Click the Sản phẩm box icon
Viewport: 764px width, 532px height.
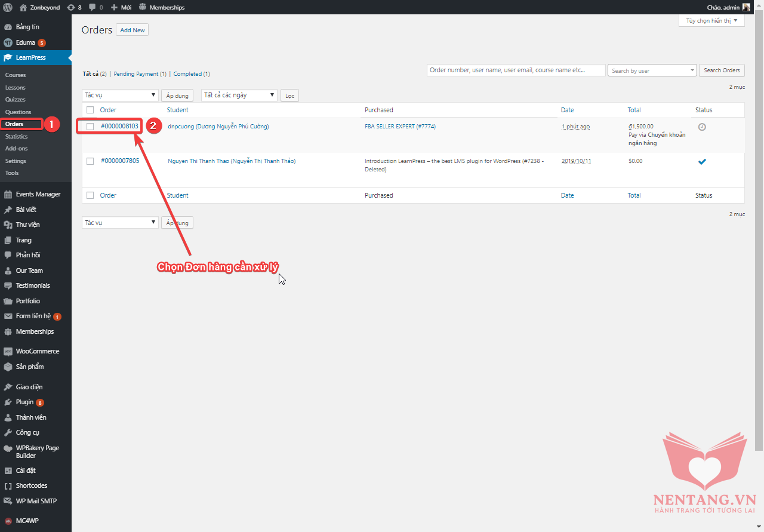(x=8, y=367)
